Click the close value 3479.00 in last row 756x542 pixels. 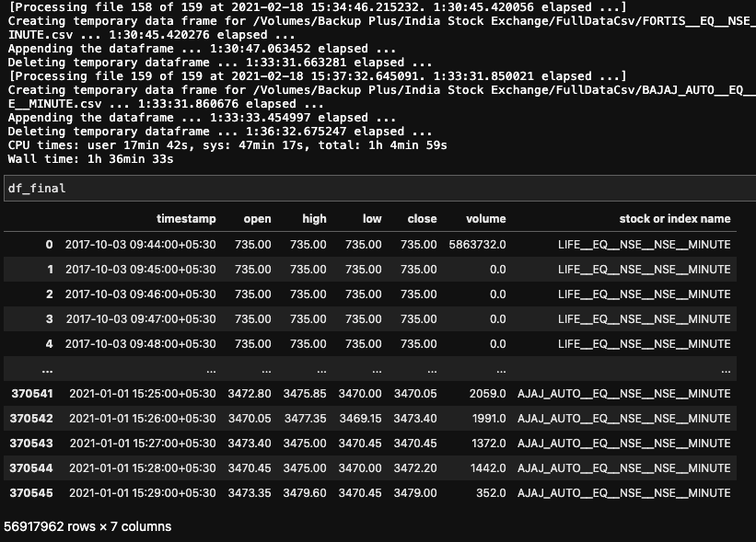417,493
